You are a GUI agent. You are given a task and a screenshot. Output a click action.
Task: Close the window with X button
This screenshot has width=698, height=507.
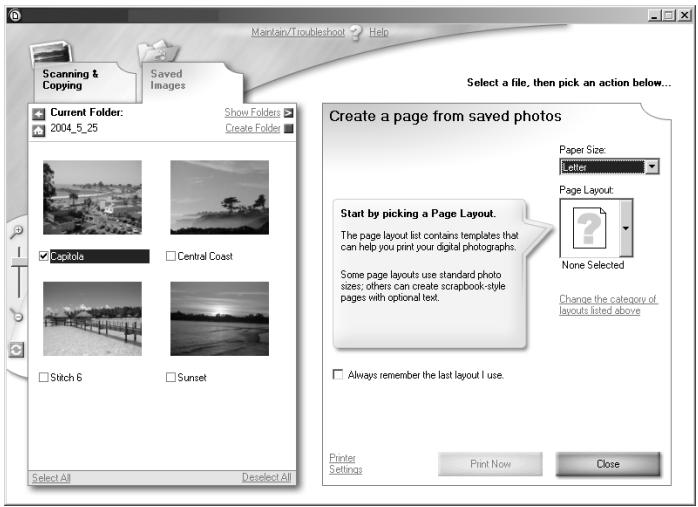point(684,16)
